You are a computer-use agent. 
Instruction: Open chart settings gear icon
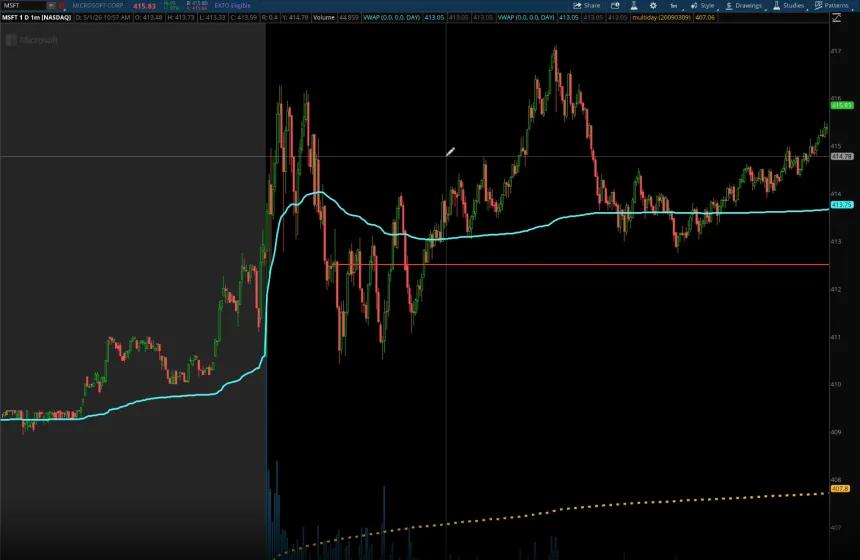click(653, 5)
